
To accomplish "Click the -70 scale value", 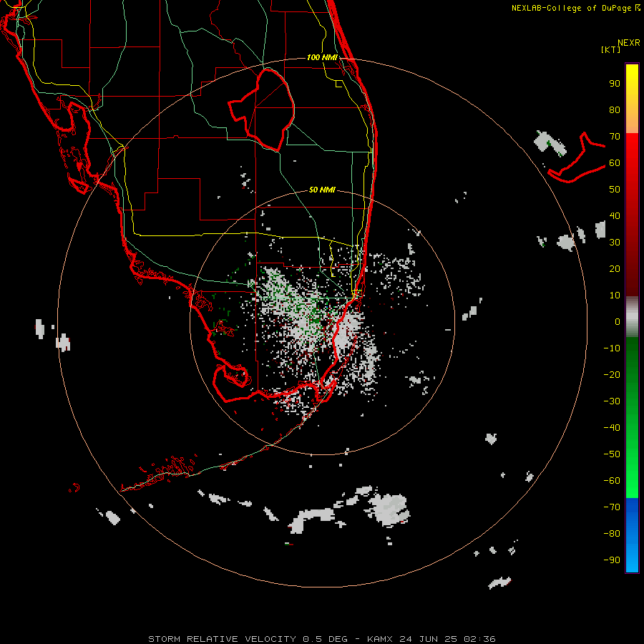I will click(x=612, y=507).
